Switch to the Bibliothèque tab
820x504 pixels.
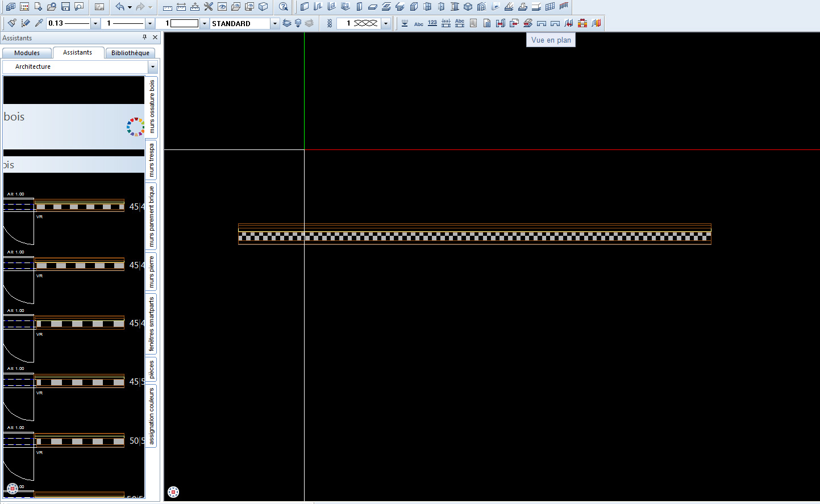point(130,53)
